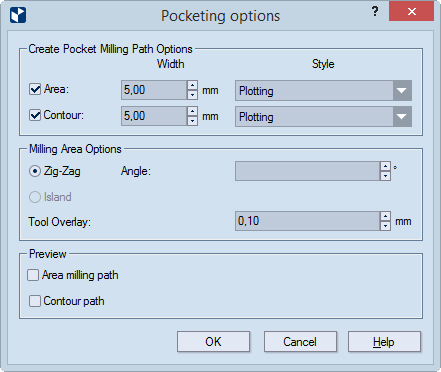Enable Area milling path preview
Viewport: 441px width, 372px height.
pos(33,275)
